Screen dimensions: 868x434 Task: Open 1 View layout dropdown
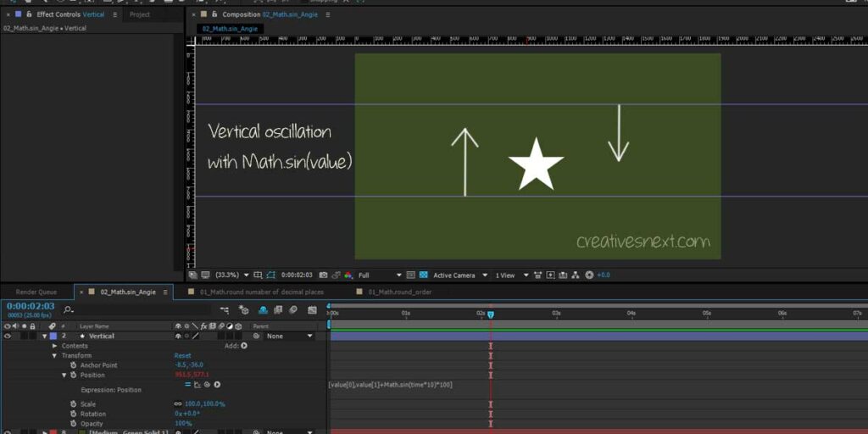pyautogui.click(x=512, y=275)
